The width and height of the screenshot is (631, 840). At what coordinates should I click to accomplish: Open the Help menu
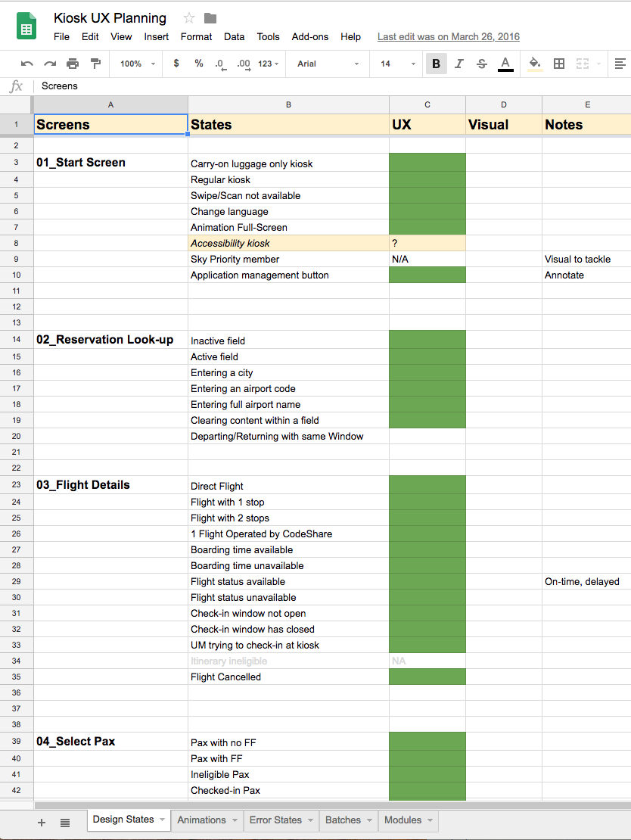(350, 36)
